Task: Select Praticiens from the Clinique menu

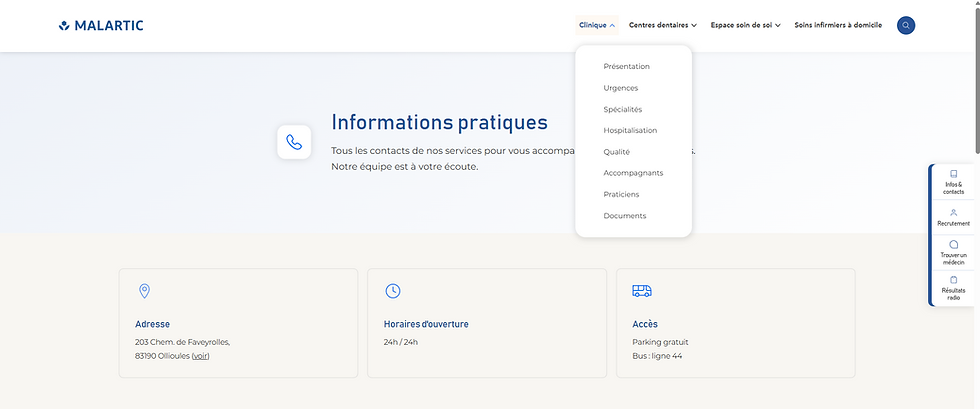Action: click(621, 194)
